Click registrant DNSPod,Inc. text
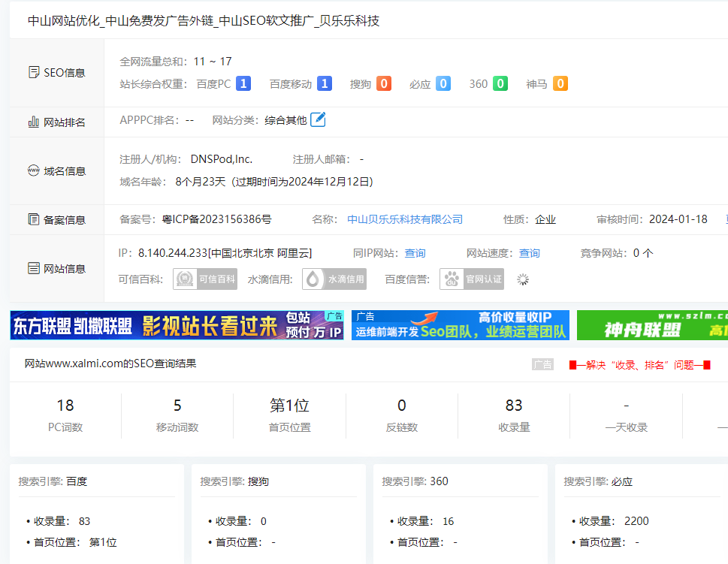Viewport: 728px width, 564px height. pos(222,159)
